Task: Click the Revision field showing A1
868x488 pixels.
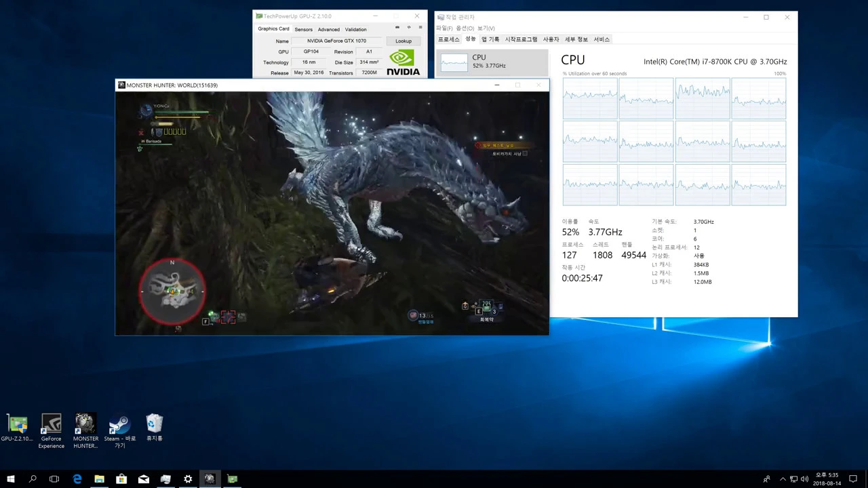Action: 369,52
